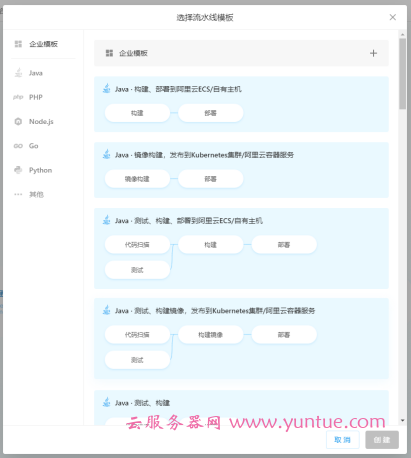The height and width of the screenshot is (458, 411).
Task: Click the 创建 create button
Action: click(x=382, y=440)
